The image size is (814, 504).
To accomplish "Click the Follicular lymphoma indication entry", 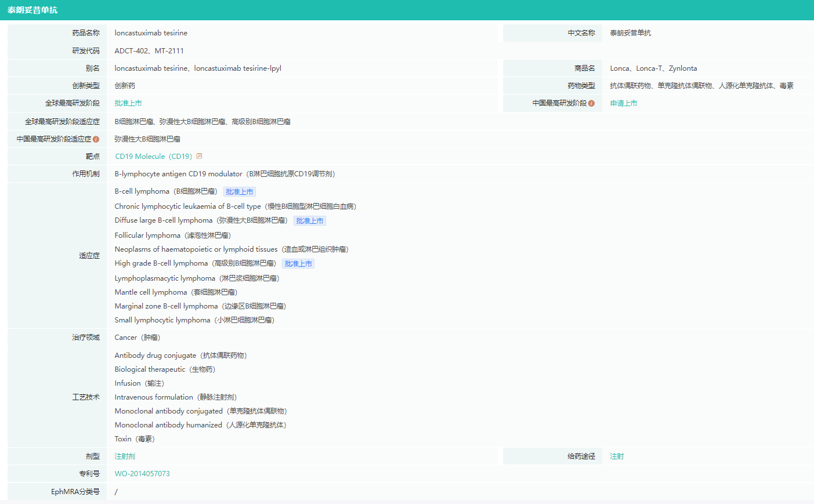I will coord(172,235).
